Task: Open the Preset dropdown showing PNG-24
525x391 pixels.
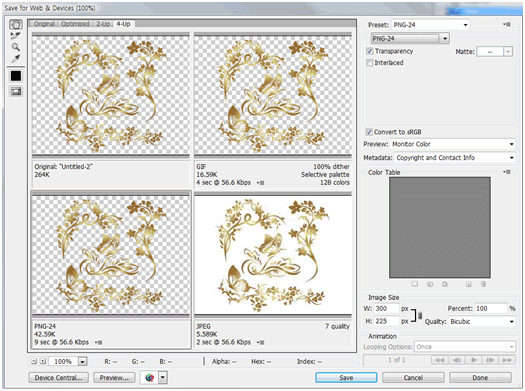Action: click(430, 25)
